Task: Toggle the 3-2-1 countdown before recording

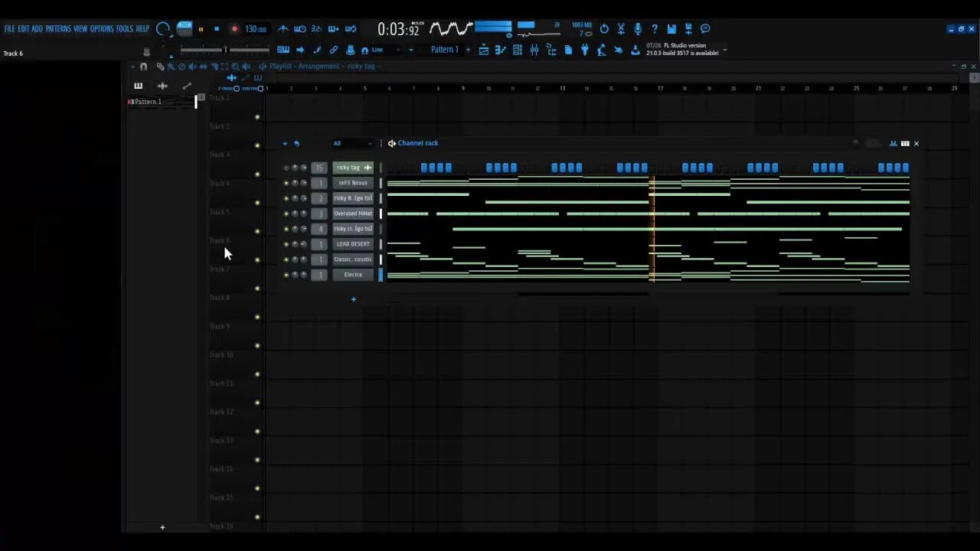Action: coord(316,29)
